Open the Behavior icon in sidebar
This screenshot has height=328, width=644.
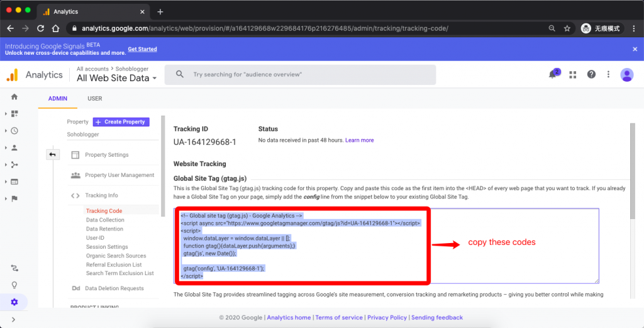click(14, 182)
